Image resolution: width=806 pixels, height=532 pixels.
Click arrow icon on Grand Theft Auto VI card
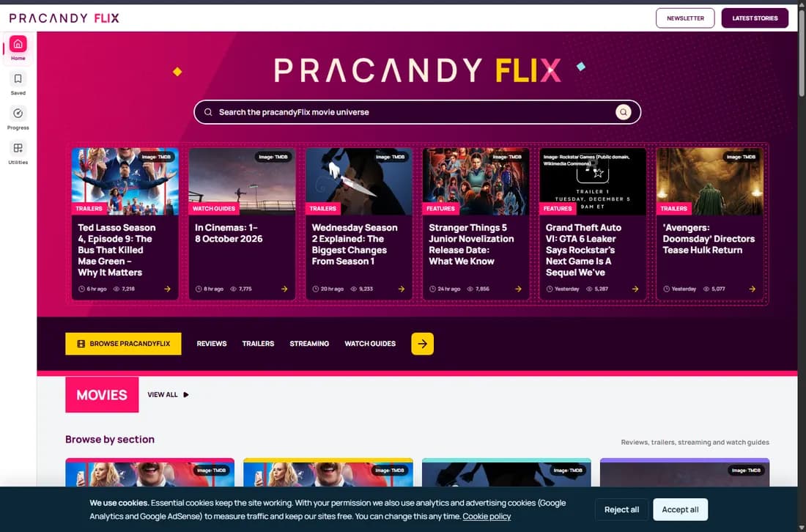click(635, 289)
